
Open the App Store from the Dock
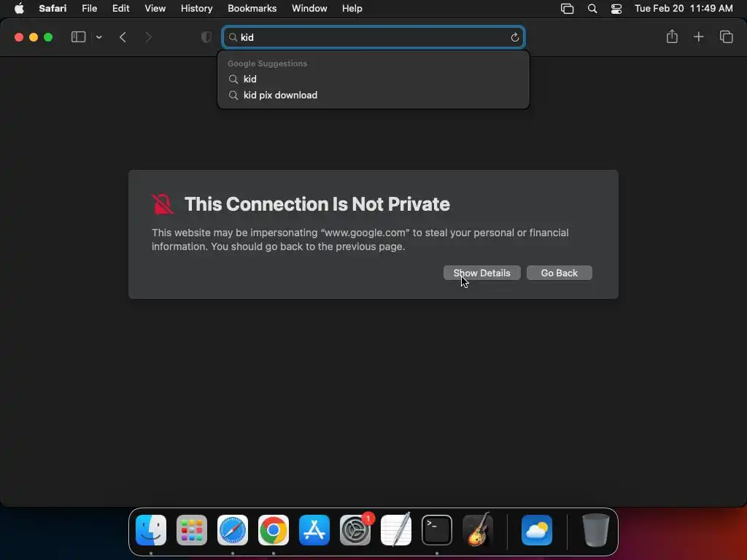point(314,530)
